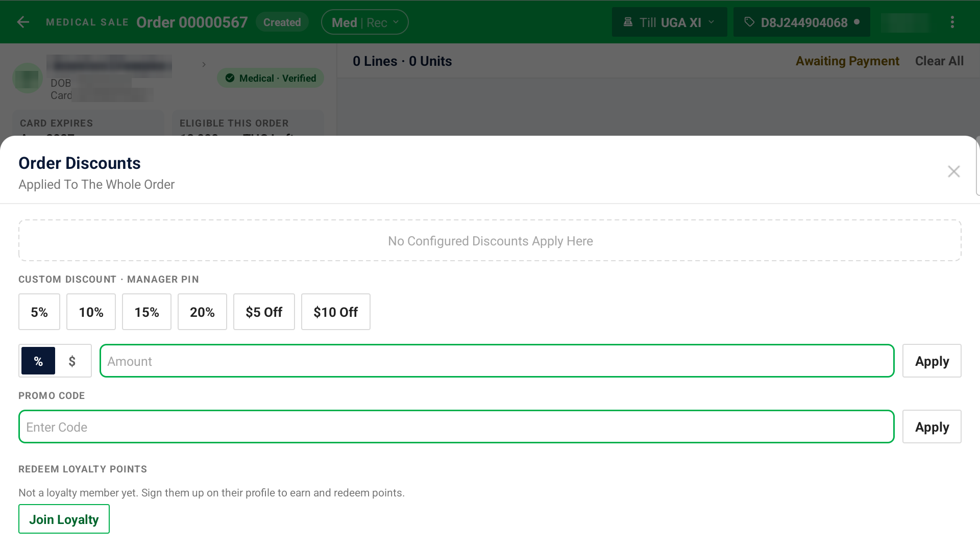
Task: Select the 10% quick discount
Action: tap(91, 312)
